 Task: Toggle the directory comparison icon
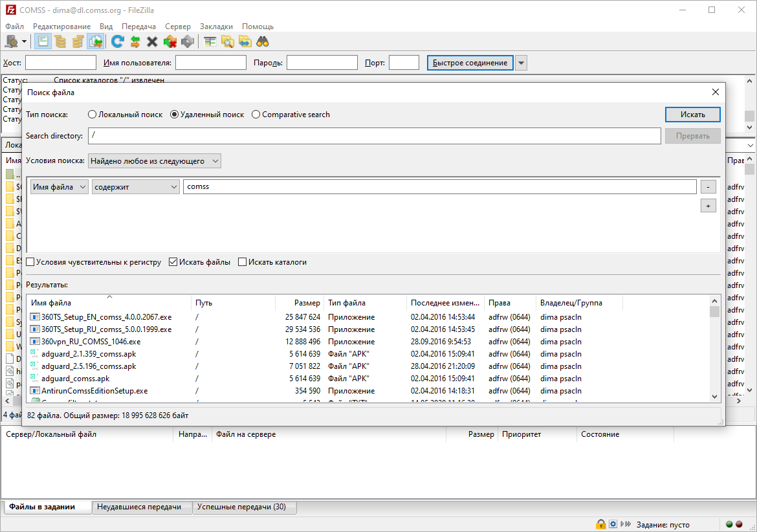click(x=227, y=42)
